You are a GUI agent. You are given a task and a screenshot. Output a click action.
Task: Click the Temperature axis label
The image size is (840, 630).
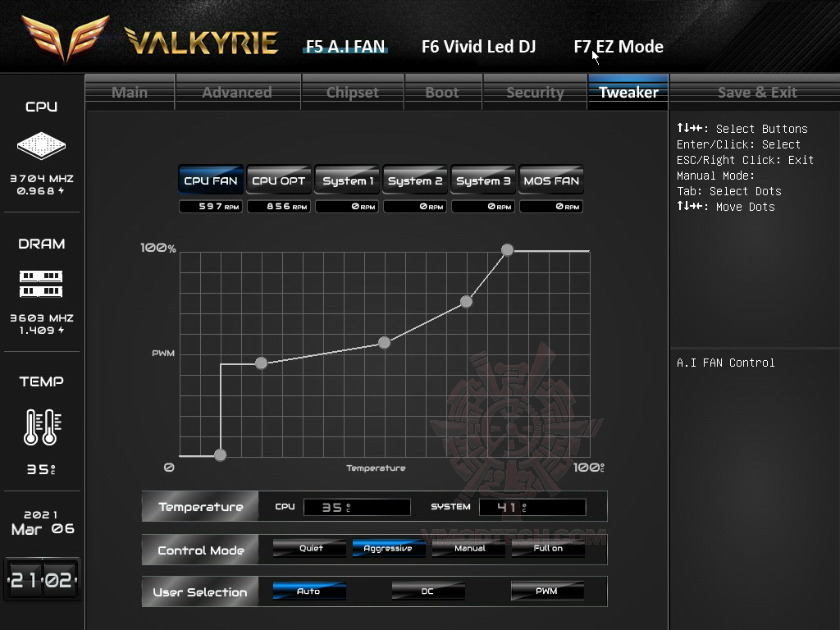pos(376,468)
